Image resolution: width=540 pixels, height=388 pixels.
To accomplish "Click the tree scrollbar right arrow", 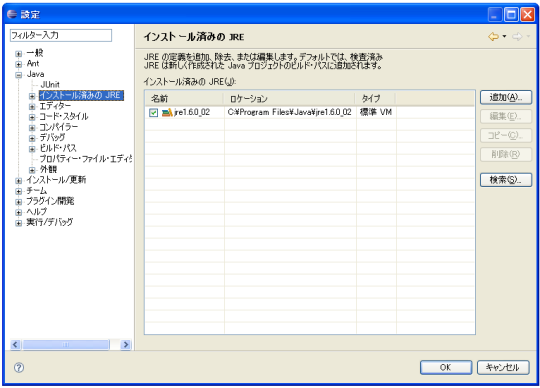I will (x=126, y=345).
